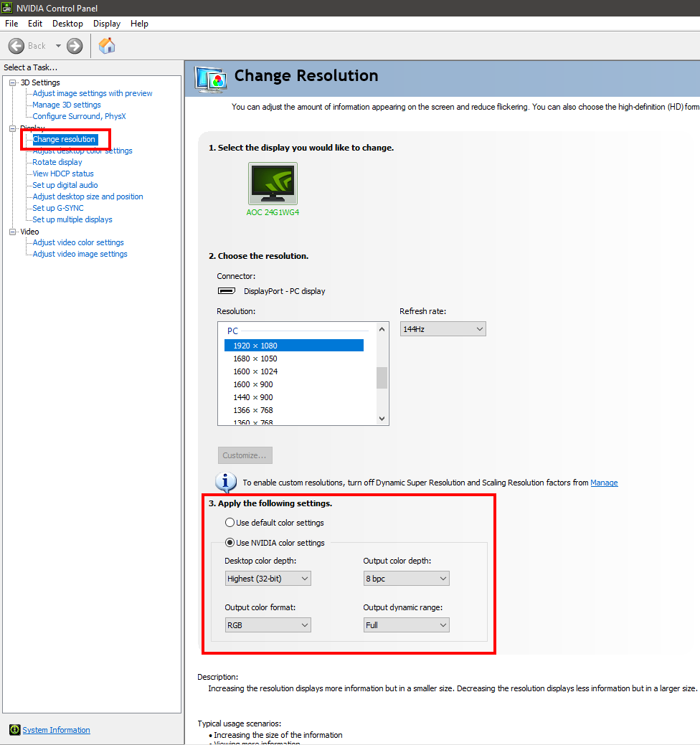This screenshot has height=745, width=700.
Task: Select Change resolution in the task tree
Action: point(64,139)
